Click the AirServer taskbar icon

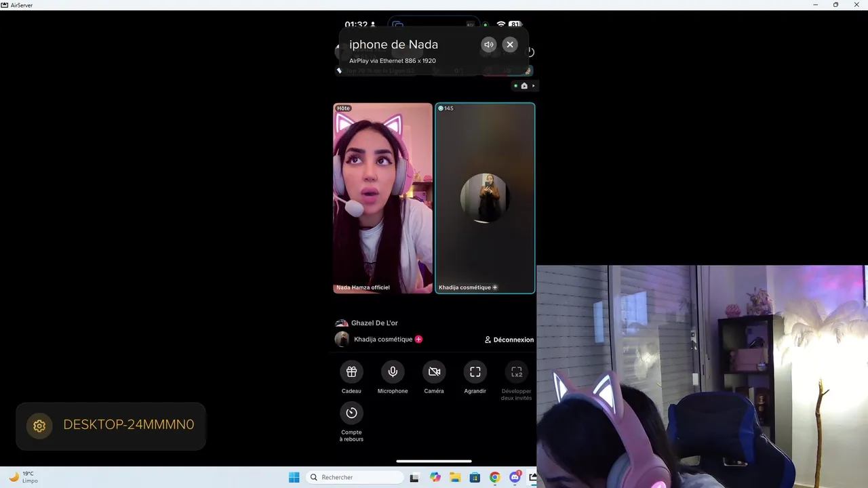tap(532, 477)
